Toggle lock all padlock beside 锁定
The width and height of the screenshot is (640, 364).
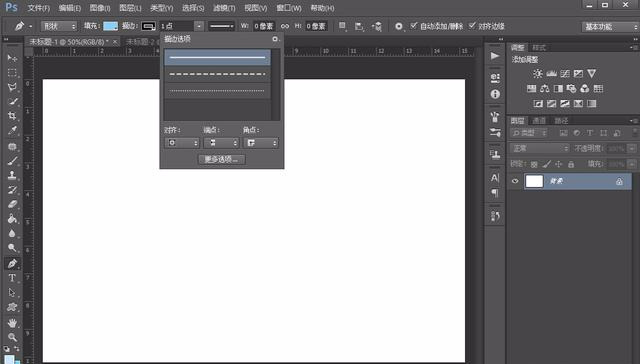tap(571, 164)
